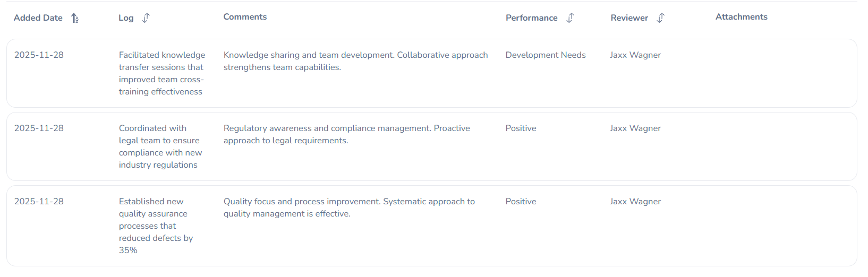Image resolution: width=868 pixels, height=277 pixels.
Task: Open the quality assurance processes log entry
Action: point(155,226)
